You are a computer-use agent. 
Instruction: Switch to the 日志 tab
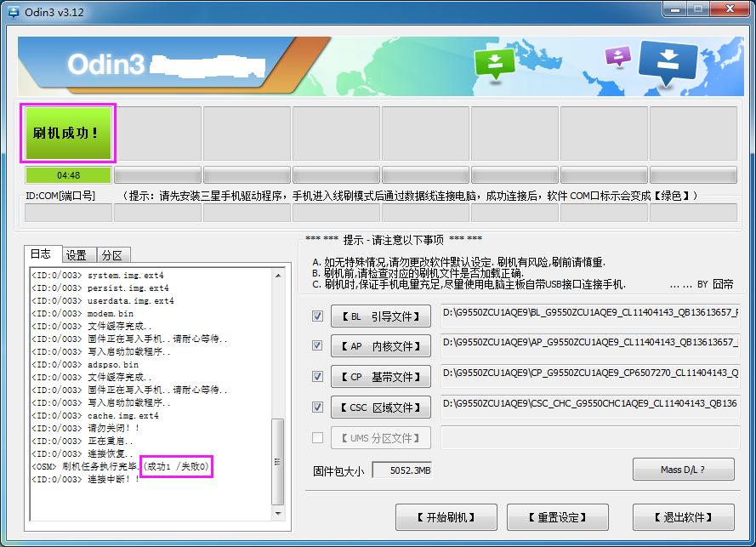[43, 254]
